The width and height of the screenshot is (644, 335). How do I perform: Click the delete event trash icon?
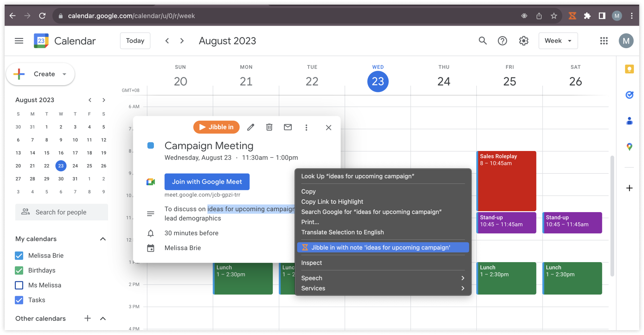pyautogui.click(x=269, y=127)
